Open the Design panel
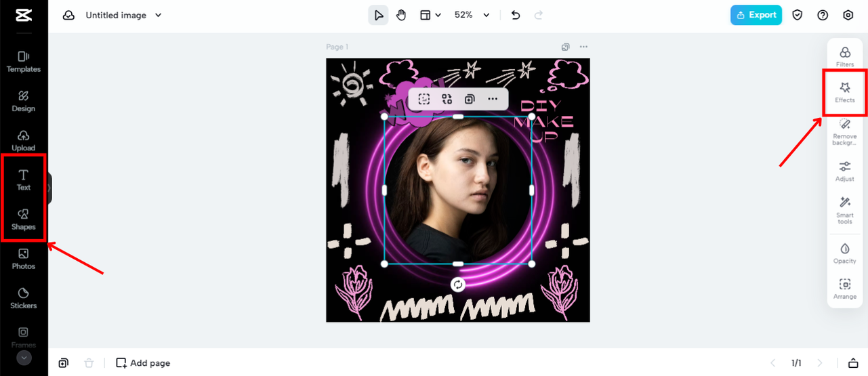This screenshot has width=868, height=376. [24, 101]
